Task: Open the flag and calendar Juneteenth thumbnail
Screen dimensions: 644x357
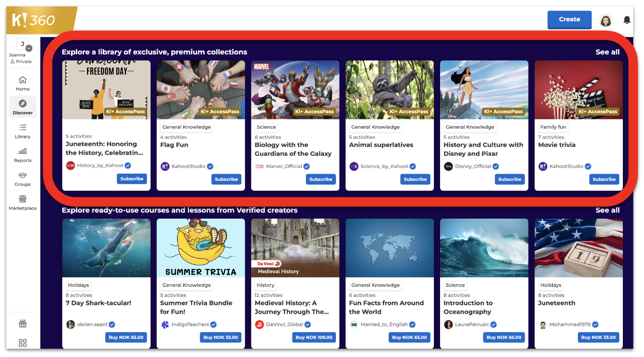Action: click(x=579, y=248)
